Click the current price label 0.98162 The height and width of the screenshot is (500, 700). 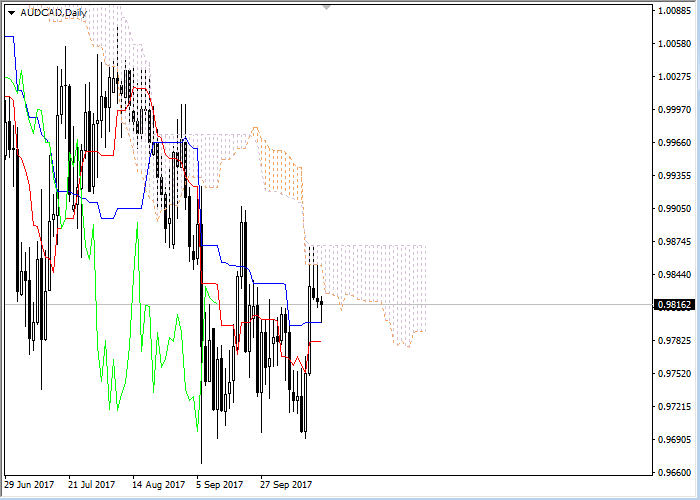675,305
